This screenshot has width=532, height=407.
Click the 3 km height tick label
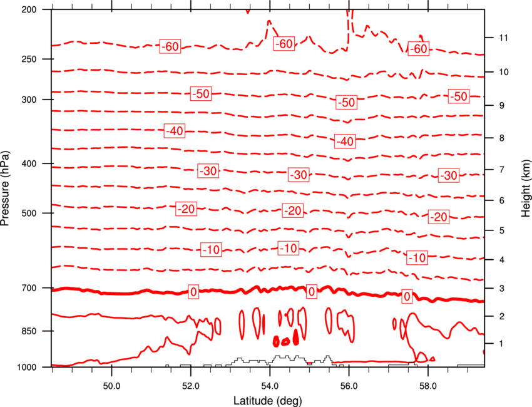click(502, 289)
